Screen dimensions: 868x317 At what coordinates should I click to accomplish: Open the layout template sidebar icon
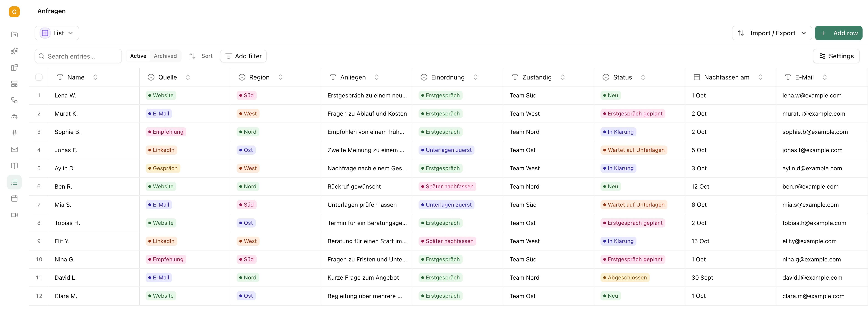[14, 84]
